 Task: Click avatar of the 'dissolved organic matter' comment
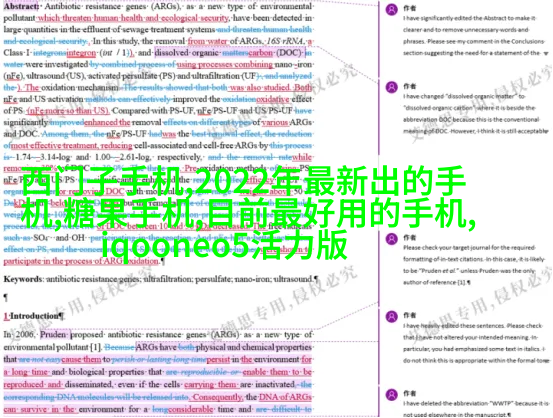tap(391, 87)
